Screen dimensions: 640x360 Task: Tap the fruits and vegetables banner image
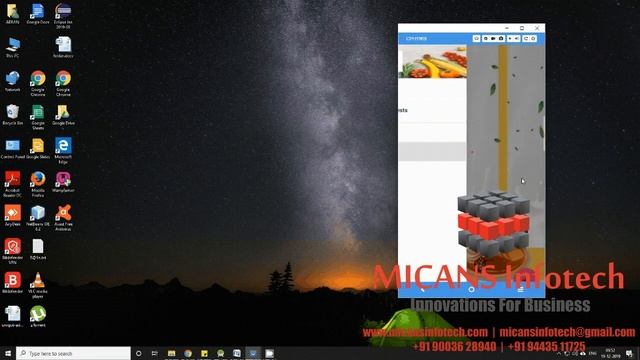[x=433, y=62]
